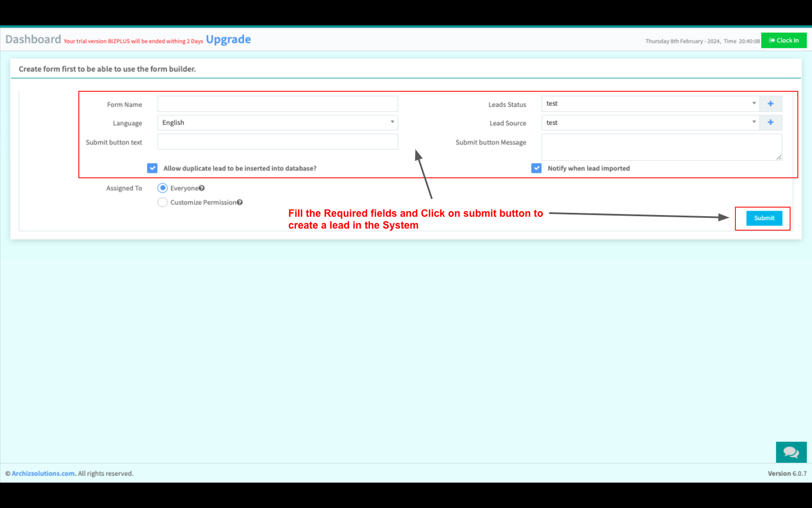
Task: Click the help icon next to Everyone
Action: click(x=202, y=189)
